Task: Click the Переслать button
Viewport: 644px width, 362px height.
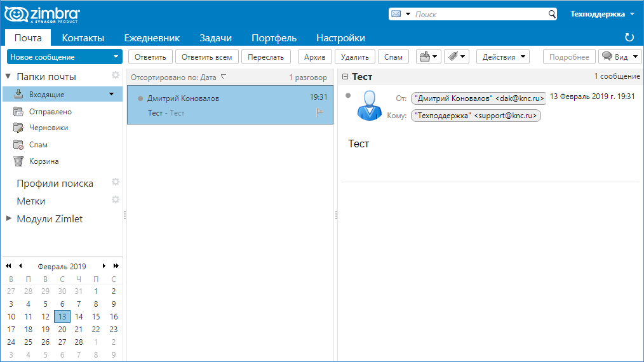Action: (265, 57)
